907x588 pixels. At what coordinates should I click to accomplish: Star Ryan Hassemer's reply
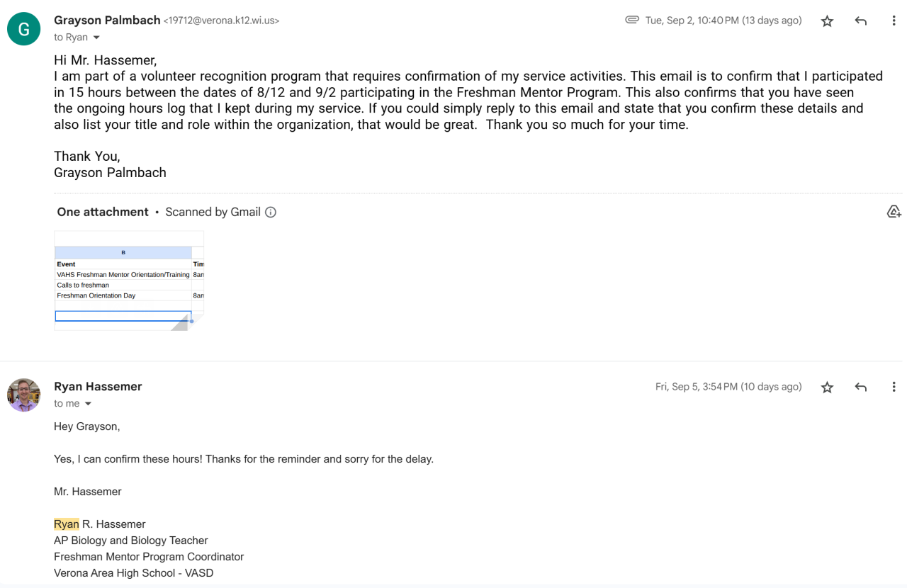coord(827,387)
